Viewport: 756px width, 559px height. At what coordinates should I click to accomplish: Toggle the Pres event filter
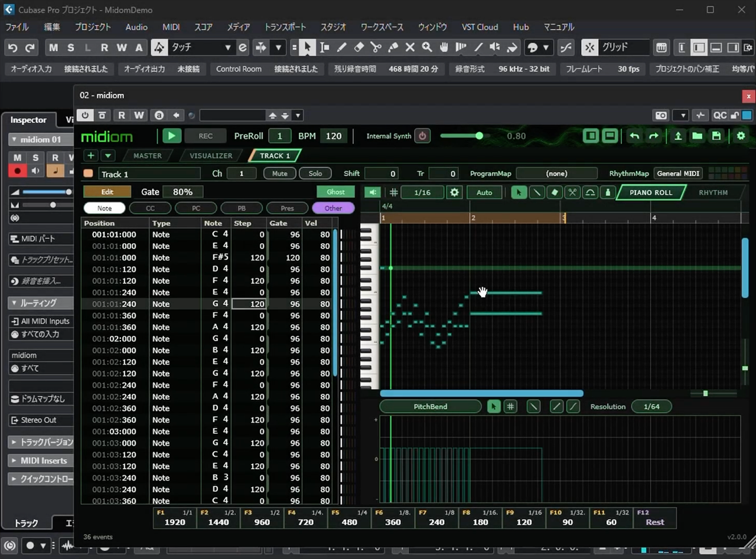coord(287,208)
